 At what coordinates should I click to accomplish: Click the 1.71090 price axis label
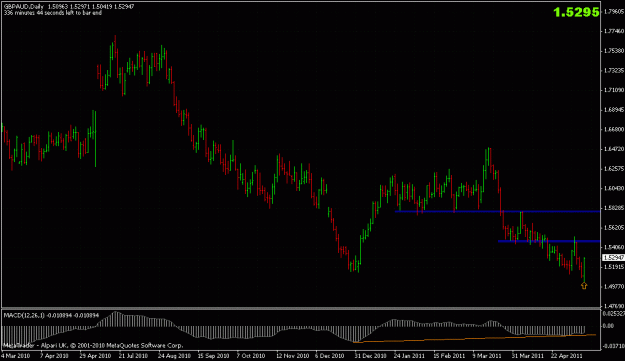(613, 90)
